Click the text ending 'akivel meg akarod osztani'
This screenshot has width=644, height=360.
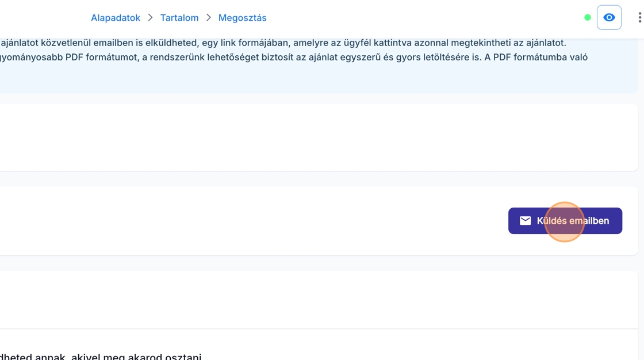point(101,357)
